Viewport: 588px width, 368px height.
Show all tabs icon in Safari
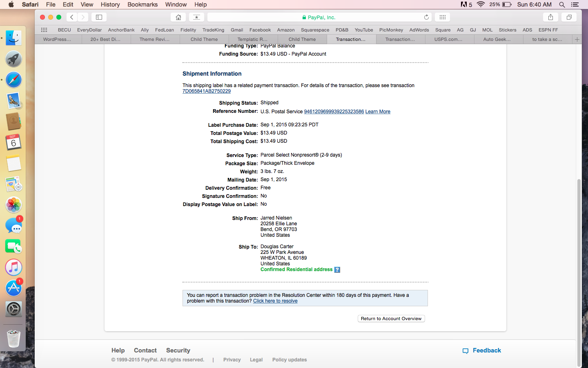point(569,17)
